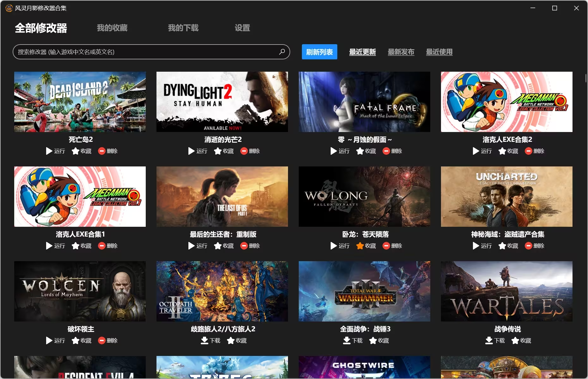Favorite 最后的生还者：重制版

[224, 246]
